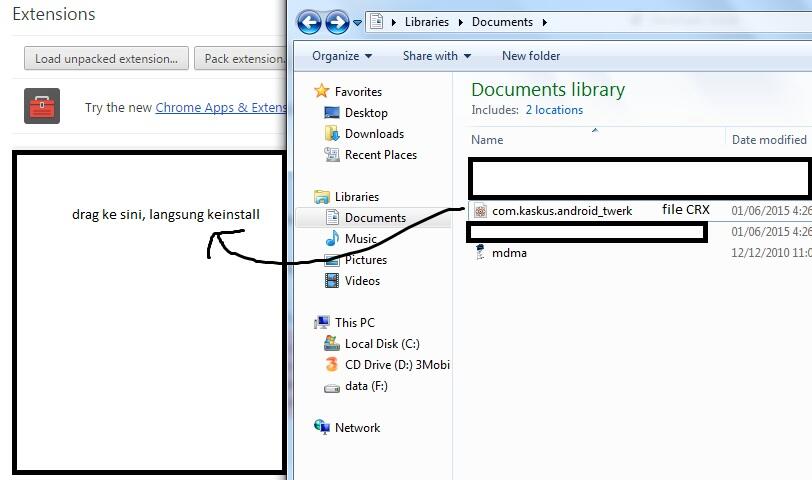The width and height of the screenshot is (812, 480).
Task: Sort files by Name column header
Action: [x=487, y=140]
